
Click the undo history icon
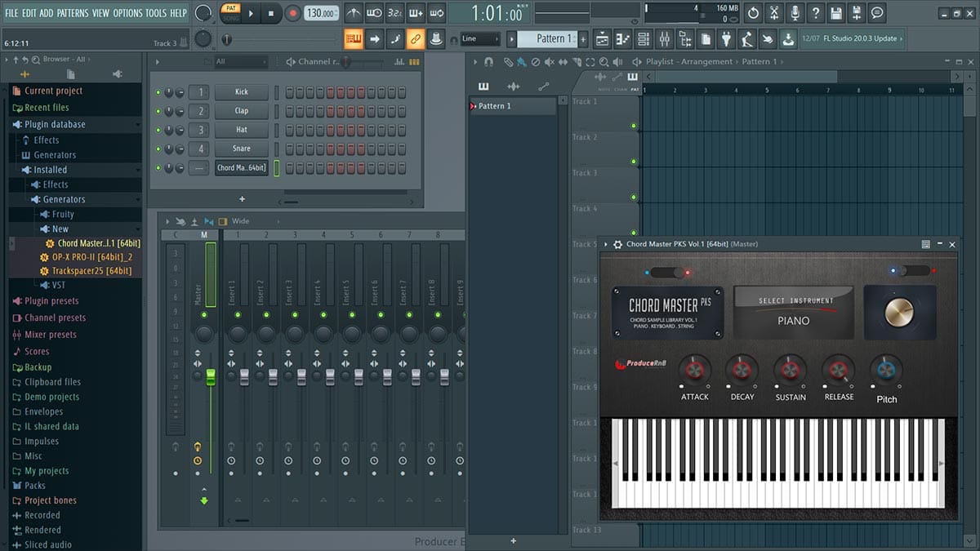[x=753, y=13]
